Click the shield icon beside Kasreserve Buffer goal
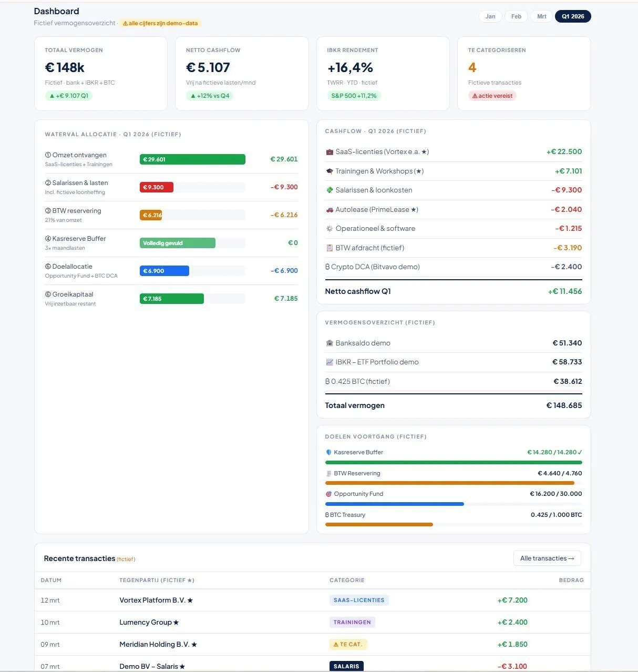638x672 pixels. (329, 452)
